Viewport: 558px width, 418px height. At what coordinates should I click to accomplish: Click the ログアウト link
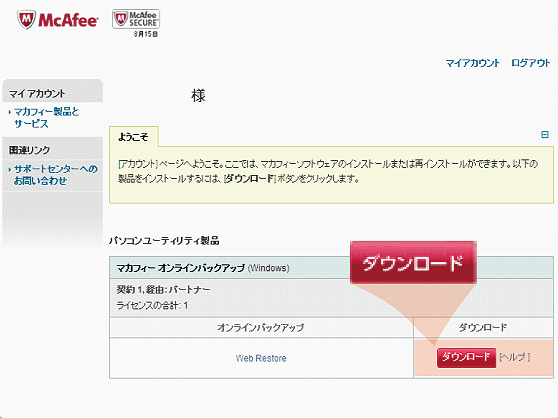click(531, 63)
